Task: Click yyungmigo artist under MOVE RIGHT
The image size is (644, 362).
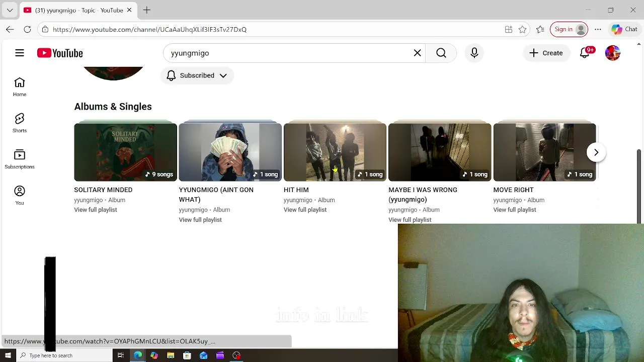Action: pyautogui.click(x=508, y=200)
